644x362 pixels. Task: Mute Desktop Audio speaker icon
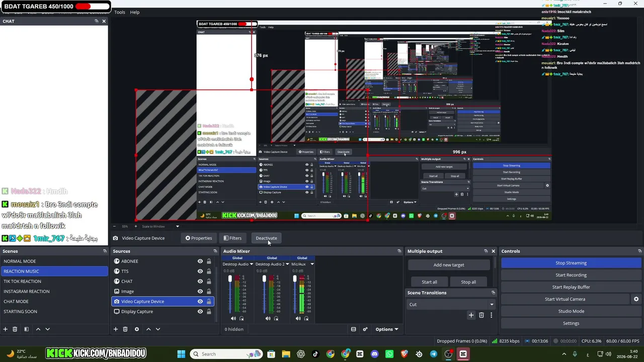point(233,318)
